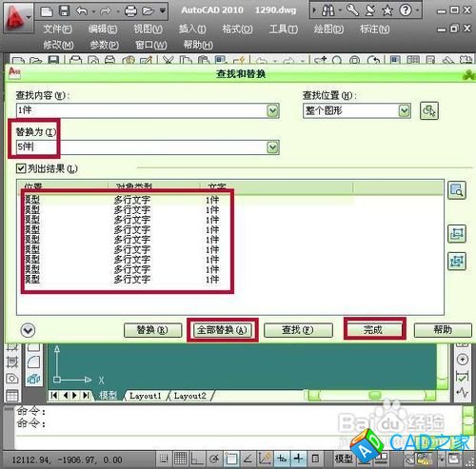Toggle the 列出结果 checkbox

click(x=21, y=168)
